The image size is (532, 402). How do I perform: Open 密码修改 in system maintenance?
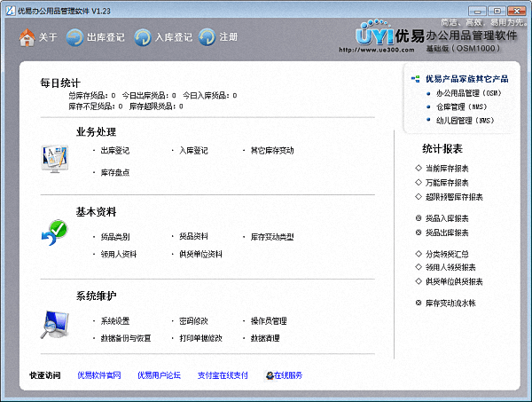click(193, 320)
